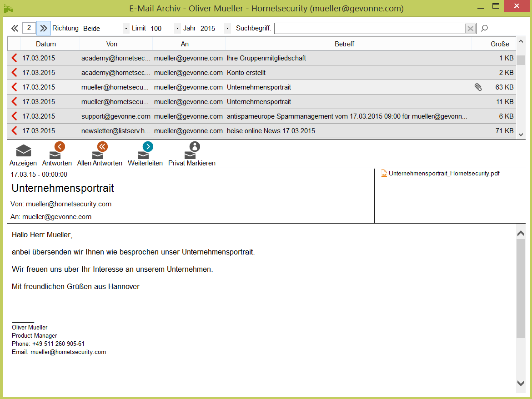This screenshot has height=399, width=532.
Task: Click the direction arrow of the Gruppenmitgliedschaft email
Action: tap(14, 58)
